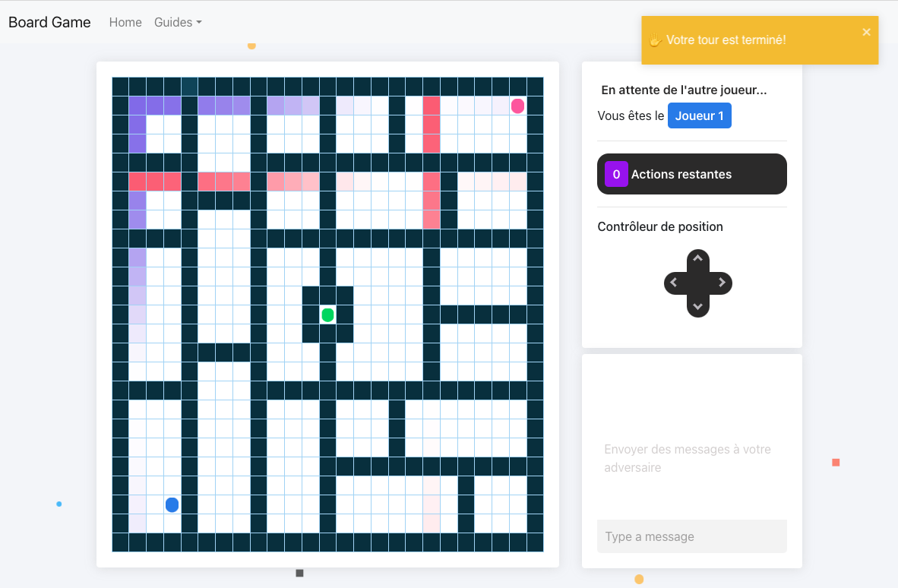Click the 'Actions restantes' dark bar
Image resolution: width=898 pixels, height=588 pixels.
[691, 174]
